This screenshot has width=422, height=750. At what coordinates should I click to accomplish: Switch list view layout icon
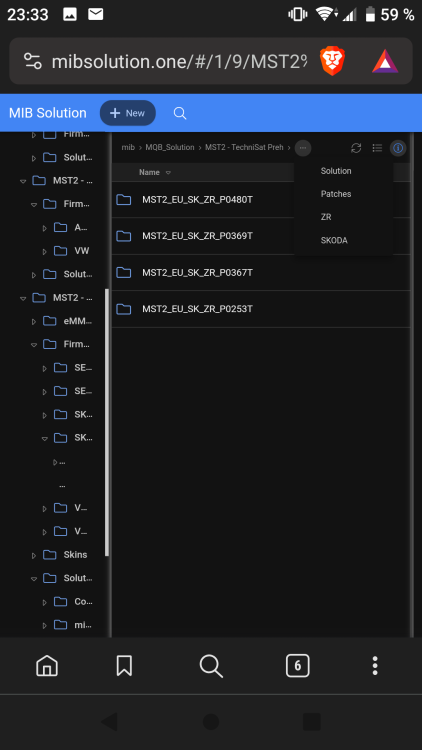coord(377,148)
